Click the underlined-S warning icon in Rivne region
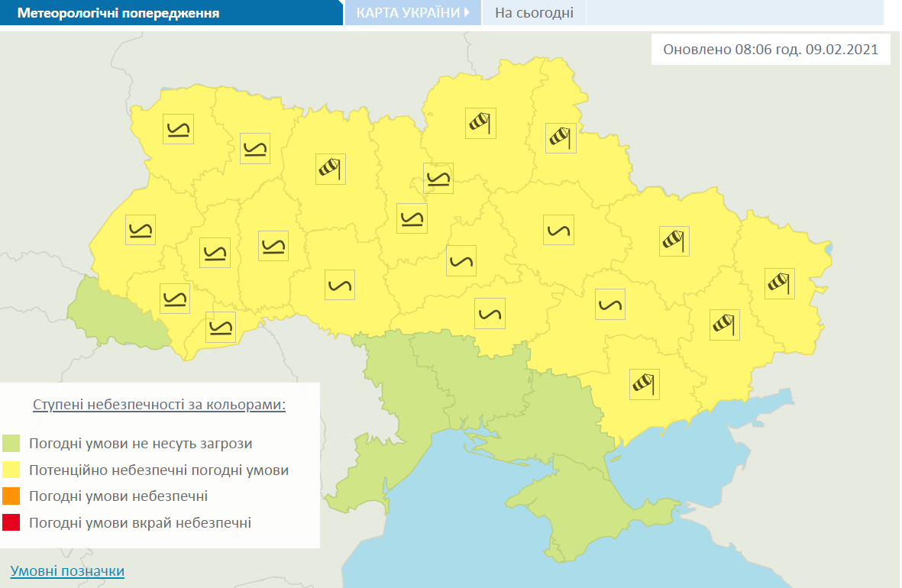 255,148
